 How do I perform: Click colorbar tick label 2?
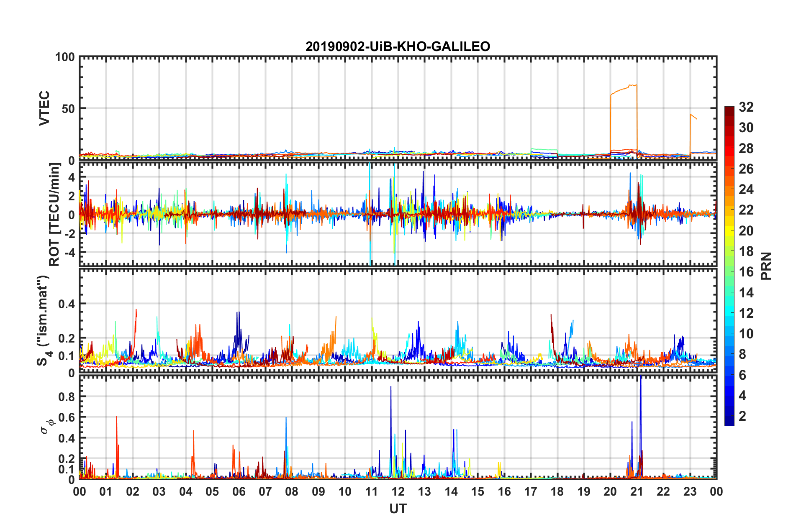[x=742, y=416]
